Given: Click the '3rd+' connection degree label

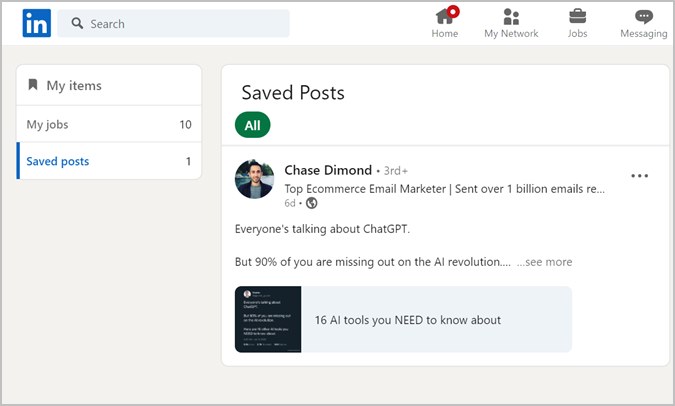Looking at the screenshot, I should point(396,170).
